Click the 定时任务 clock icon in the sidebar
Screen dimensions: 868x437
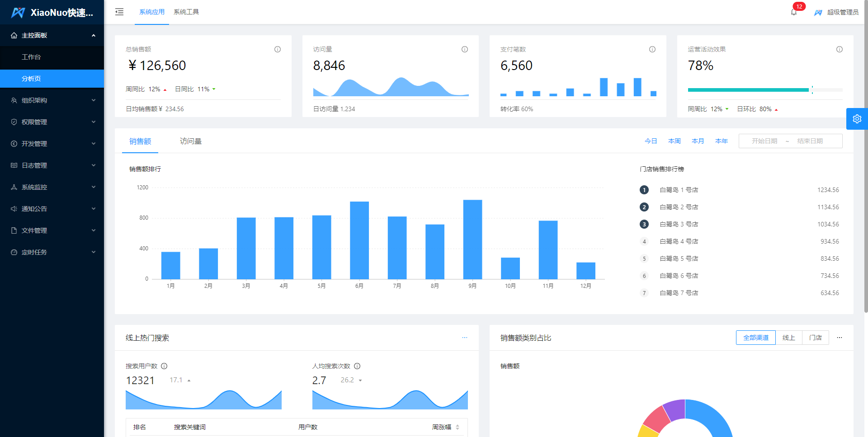[14, 252]
